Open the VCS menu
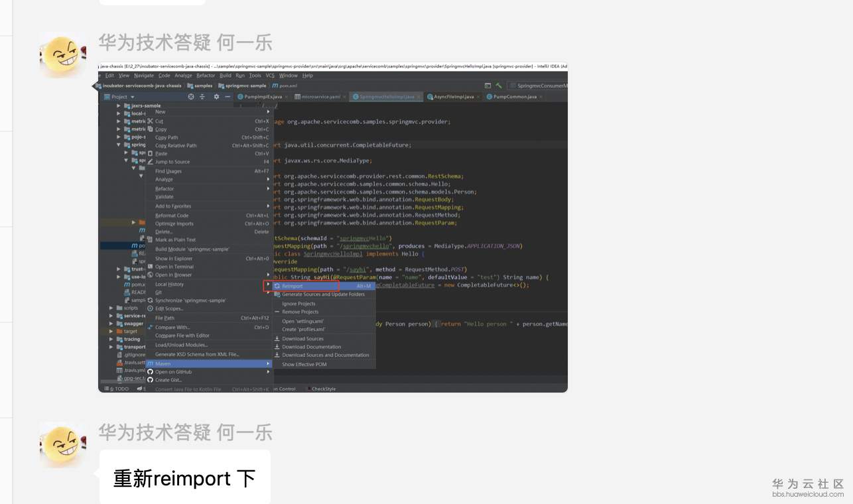The image size is (853, 504). pyautogui.click(x=270, y=76)
